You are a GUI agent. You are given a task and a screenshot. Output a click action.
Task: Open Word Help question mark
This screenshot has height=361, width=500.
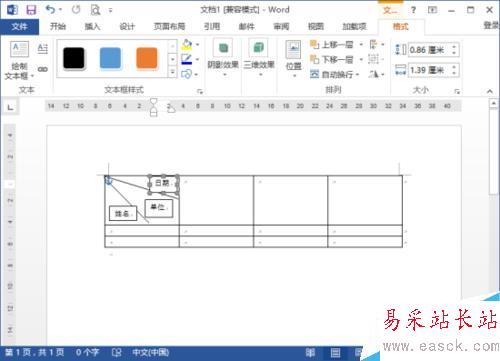[413, 10]
